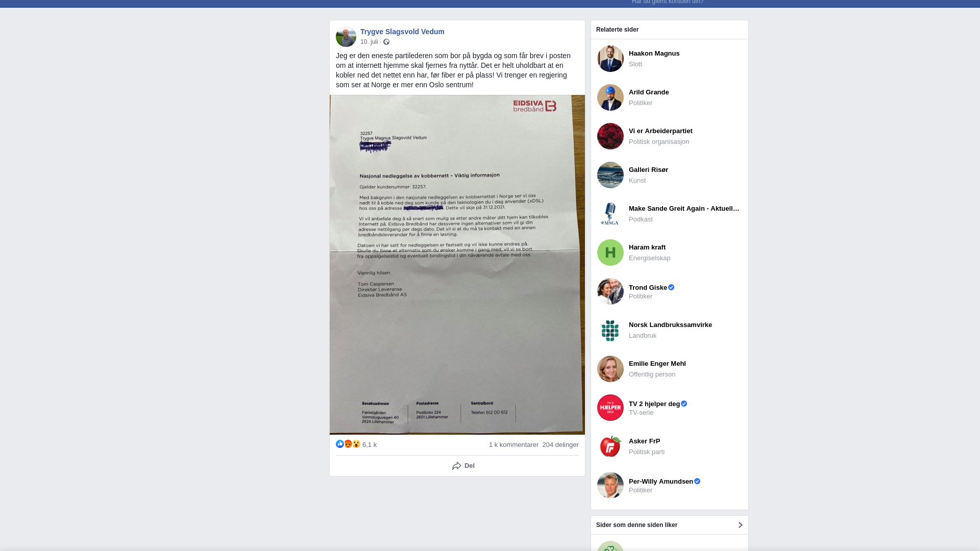Open Norsk Landbrukssamvirke logo icon
This screenshot has width=980, height=551.
click(610, 330)
